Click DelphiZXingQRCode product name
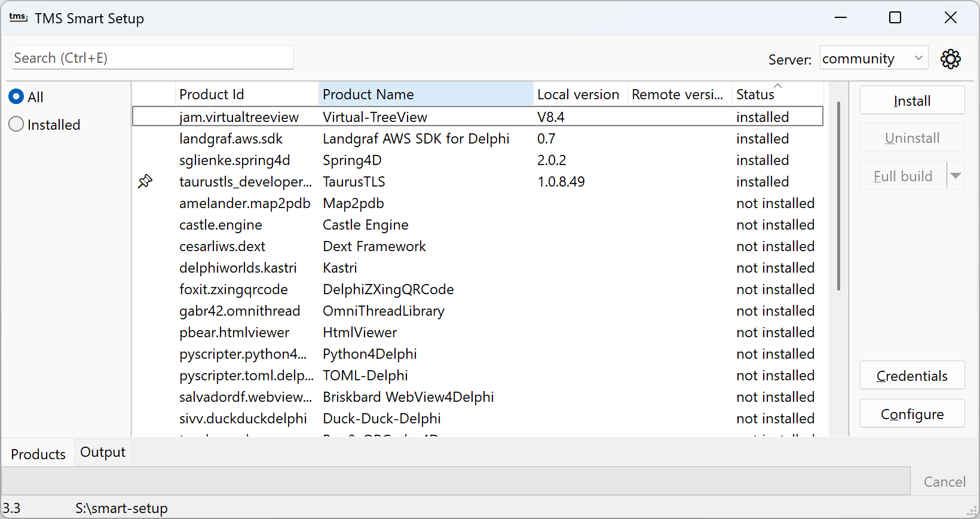Viewport: 980px width, 519px height. click(388, 289)
